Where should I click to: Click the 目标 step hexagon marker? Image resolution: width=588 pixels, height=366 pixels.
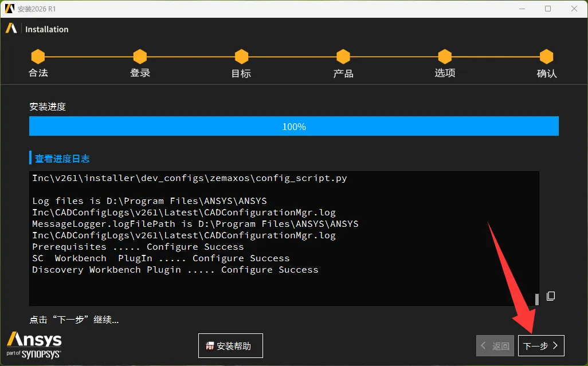[x=241, y=57]
